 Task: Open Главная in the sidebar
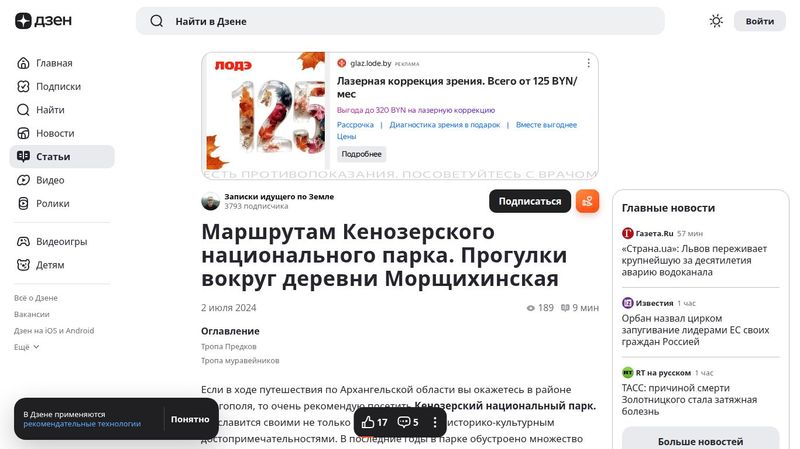tap(54, 63)
